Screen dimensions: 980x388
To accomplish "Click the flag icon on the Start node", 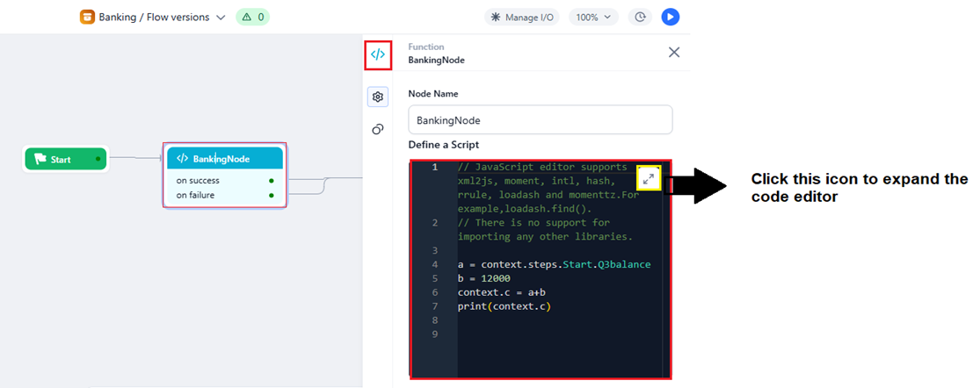I will (40, 159).
